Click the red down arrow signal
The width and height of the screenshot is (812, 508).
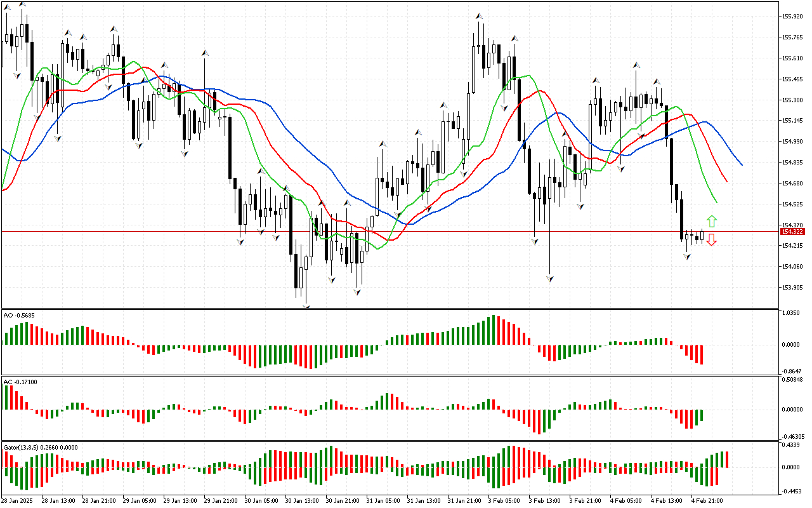pyautogui.click(x=712, y=239)
